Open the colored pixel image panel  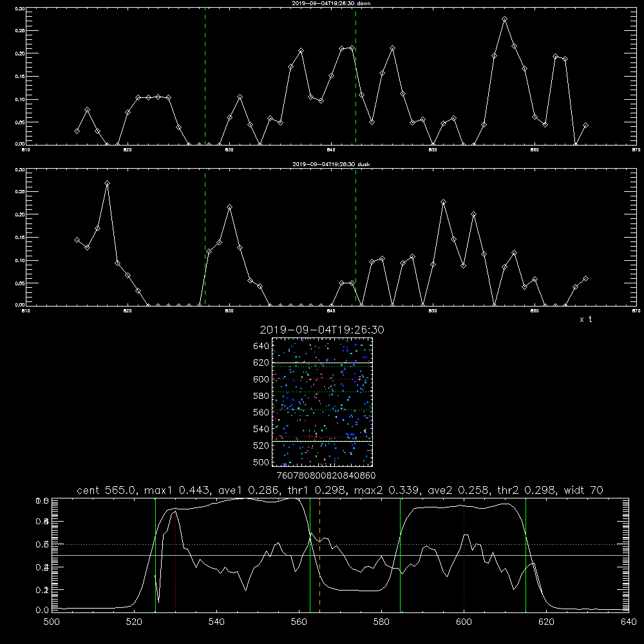click(x=322, y=402)
